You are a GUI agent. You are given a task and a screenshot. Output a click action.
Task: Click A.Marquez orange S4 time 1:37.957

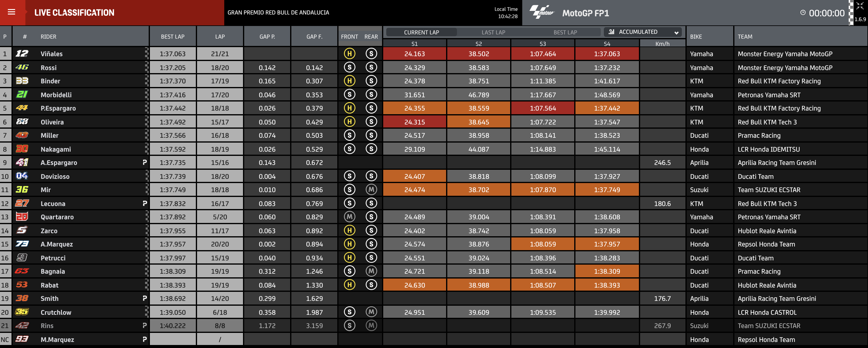[607, 244]
